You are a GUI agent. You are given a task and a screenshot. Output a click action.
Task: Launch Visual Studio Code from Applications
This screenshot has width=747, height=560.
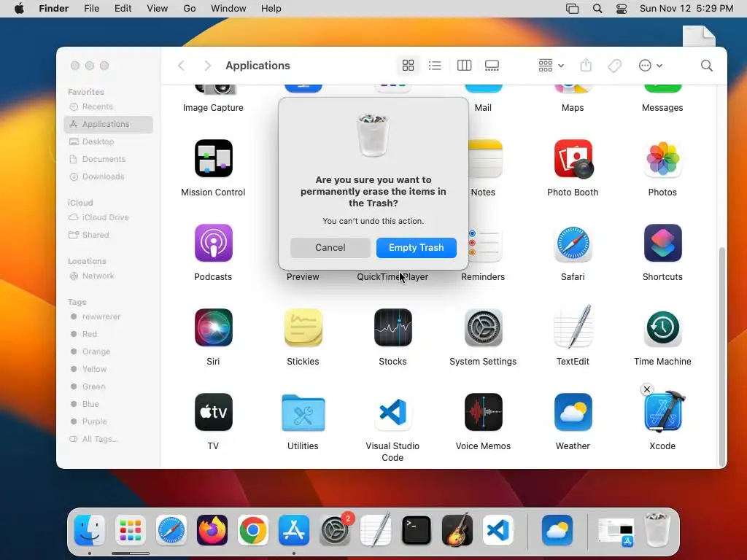(393, 413)
